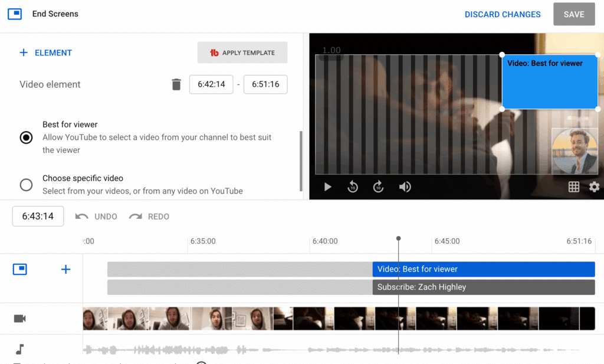This screenshot has width=604, height=364.
Task: Redo the last change
Action: click(149, 217)
